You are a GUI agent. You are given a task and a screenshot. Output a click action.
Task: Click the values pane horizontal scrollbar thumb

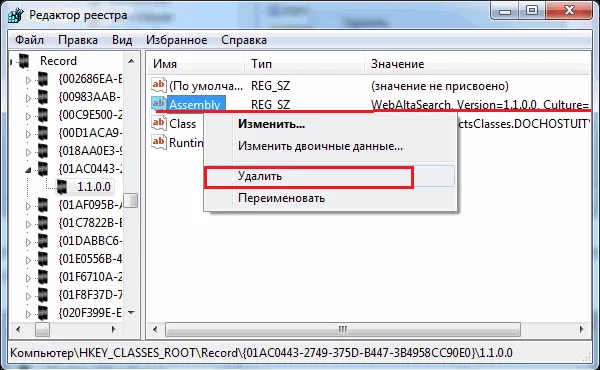[x=343, y=329]
